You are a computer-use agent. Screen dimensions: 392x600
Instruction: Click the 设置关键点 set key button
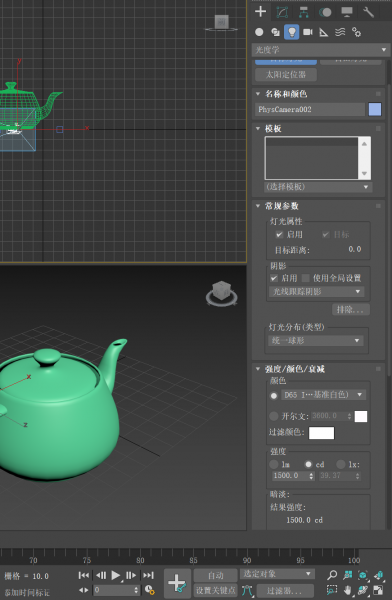coord(216,590)
